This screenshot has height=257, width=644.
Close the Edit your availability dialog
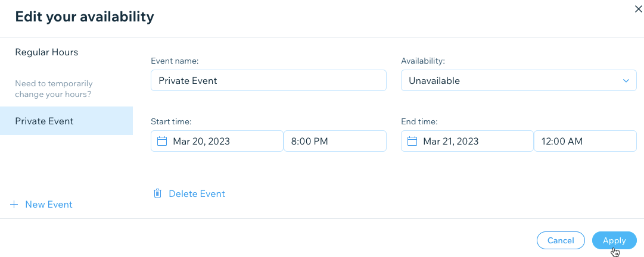(x=639, y=9)
